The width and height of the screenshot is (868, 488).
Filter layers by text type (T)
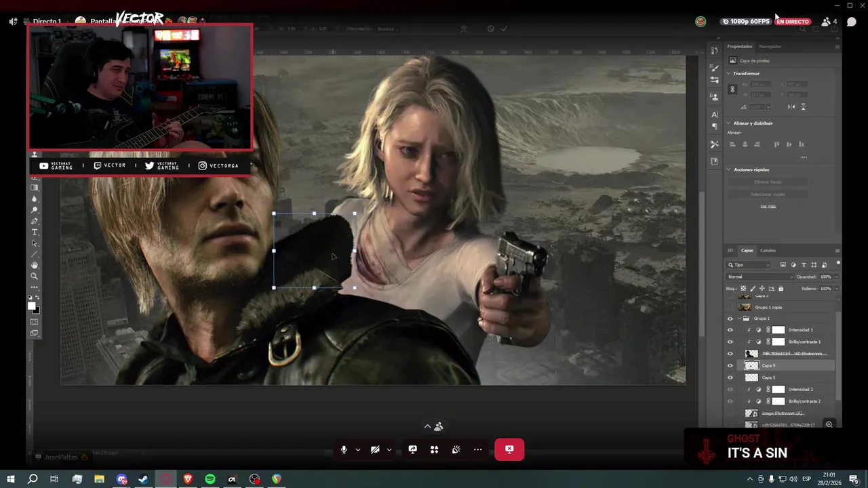click(804, 265)
